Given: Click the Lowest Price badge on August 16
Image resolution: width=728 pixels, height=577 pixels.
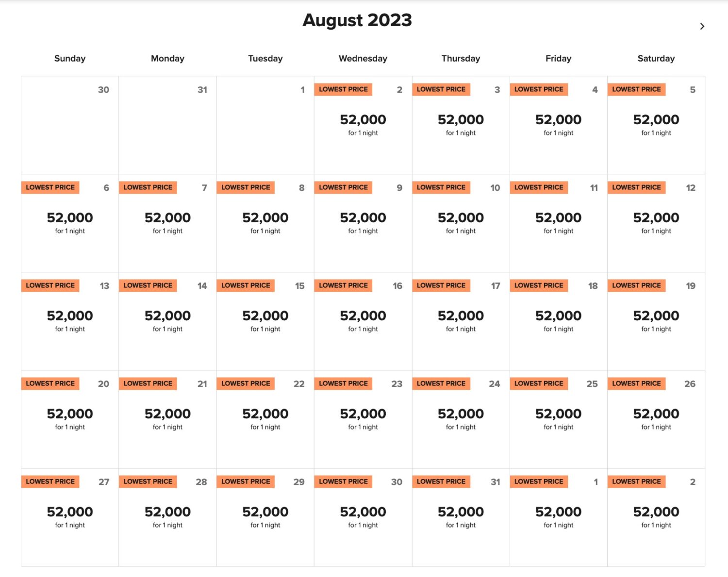Looking at the screenshot, I should click(343, 285).
